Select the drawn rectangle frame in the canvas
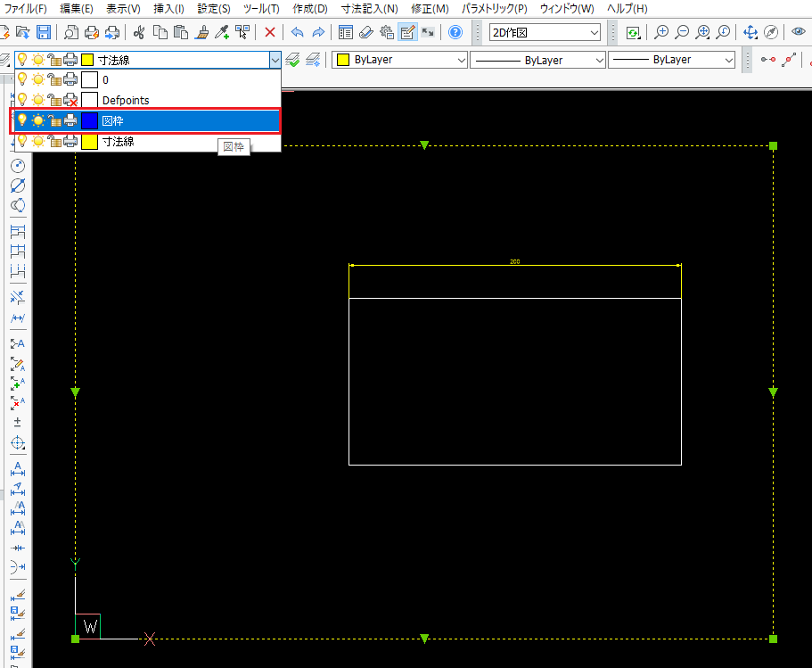812x668 pixels. pos(515,463)
